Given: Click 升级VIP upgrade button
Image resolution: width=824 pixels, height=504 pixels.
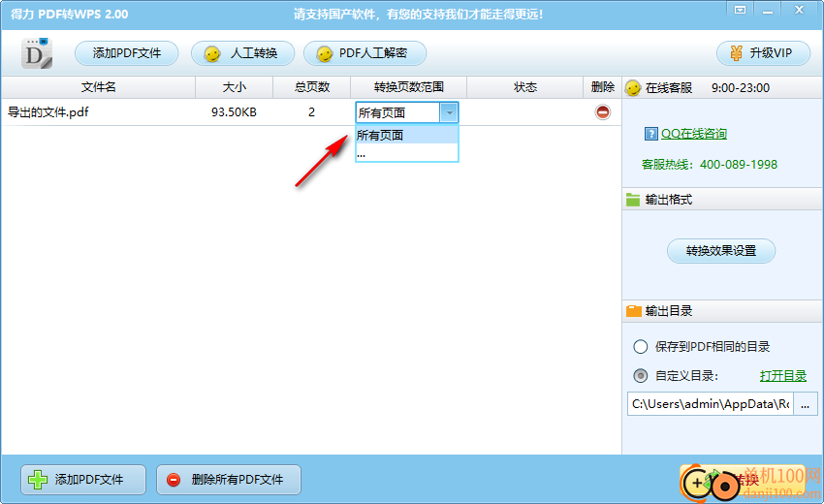Looking at the screenshot, I should 763,53.
